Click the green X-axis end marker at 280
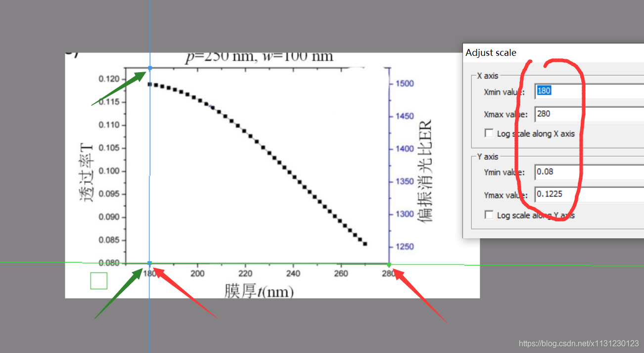644x353 pixels. pyautogui.click(x=389, y=264)
